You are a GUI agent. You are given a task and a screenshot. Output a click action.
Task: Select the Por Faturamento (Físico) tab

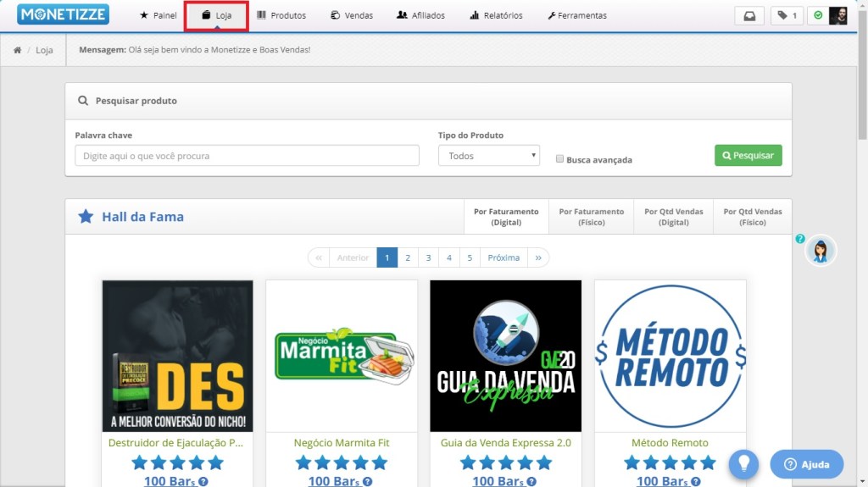click(591, 217)
